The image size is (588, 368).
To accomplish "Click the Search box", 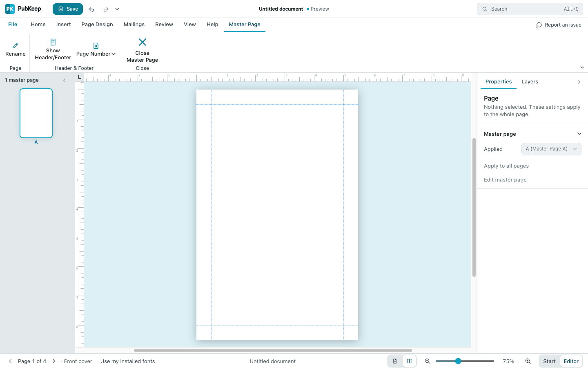I will coord(530,9).
